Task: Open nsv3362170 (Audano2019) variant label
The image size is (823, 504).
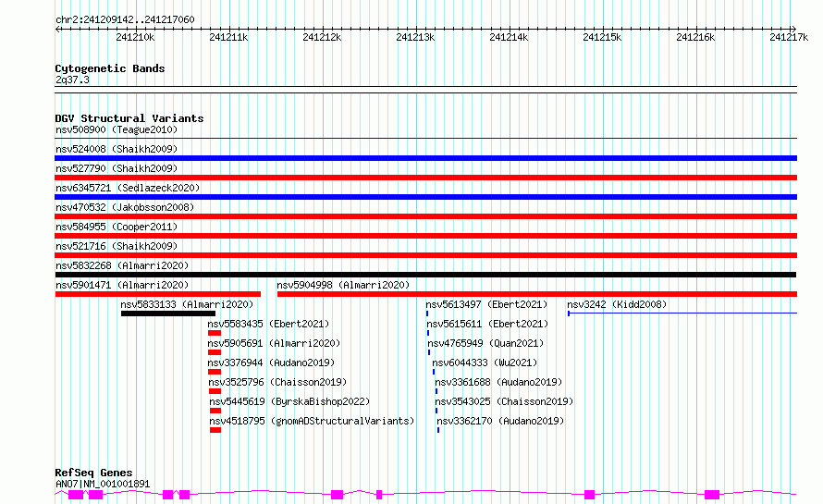Action: (x=500, y=421)
